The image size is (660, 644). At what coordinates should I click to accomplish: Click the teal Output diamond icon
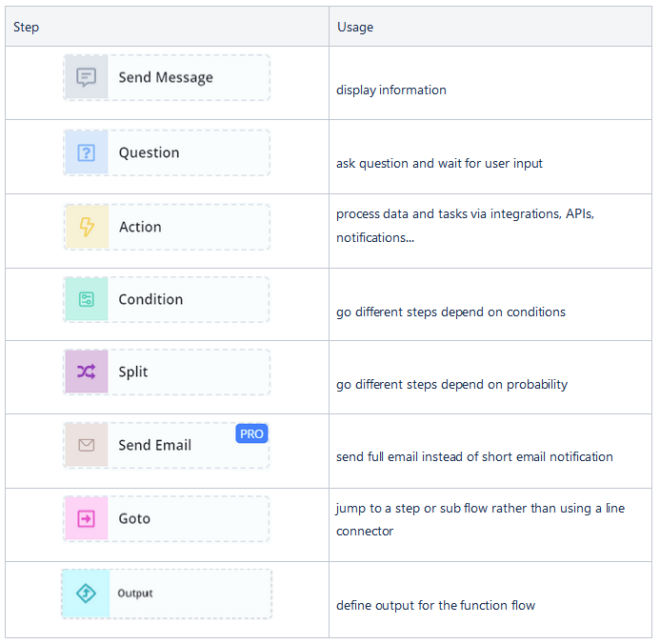point(86,594)
